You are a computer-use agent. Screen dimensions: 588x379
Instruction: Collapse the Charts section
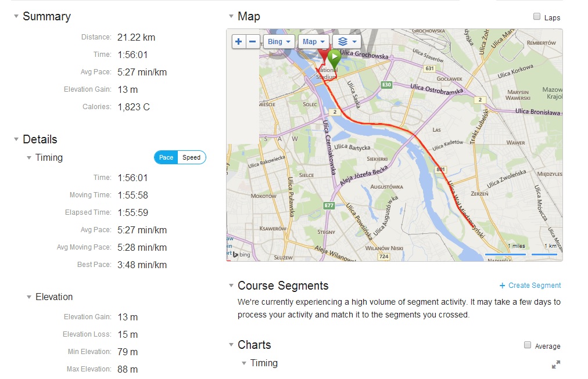(231, 345)
